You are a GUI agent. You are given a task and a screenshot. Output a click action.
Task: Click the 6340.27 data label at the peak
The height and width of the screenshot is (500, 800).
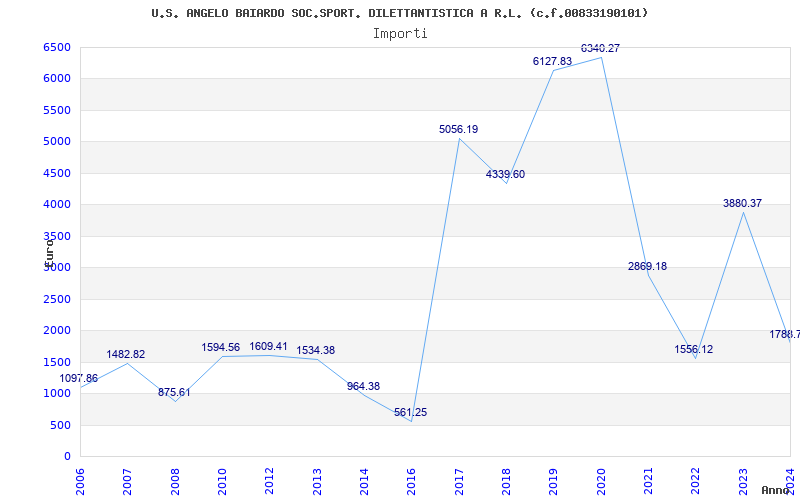[600, 48]
